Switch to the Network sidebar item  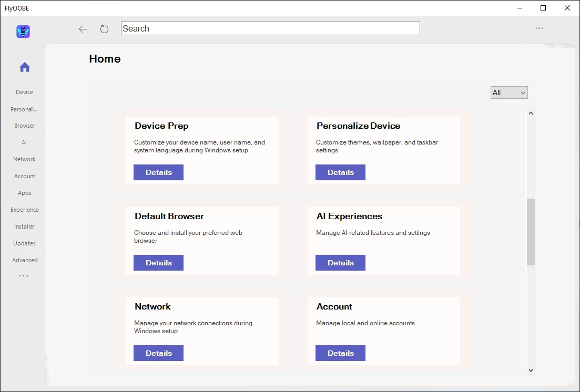[25, 159]
